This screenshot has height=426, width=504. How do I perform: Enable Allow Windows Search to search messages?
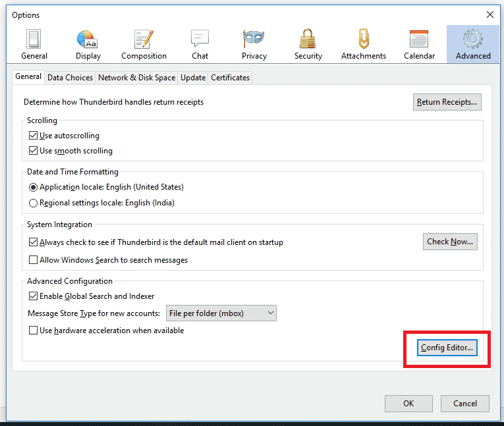(x=33, y=259)
